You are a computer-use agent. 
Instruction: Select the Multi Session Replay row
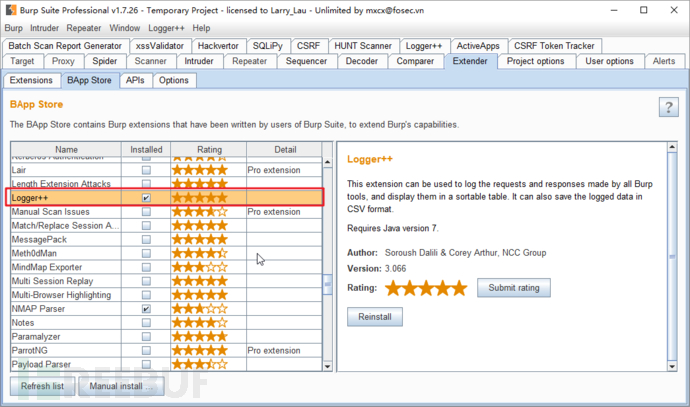(167, 281)
